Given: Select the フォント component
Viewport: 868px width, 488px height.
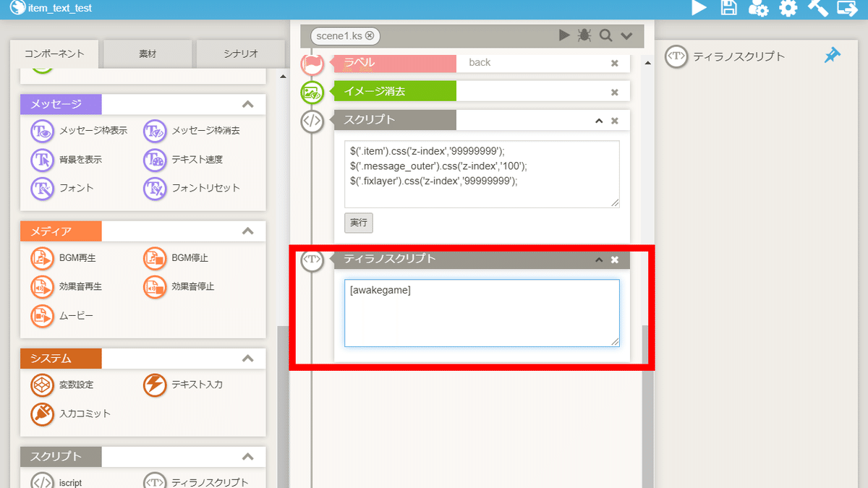Looking at the screenshot, I should (x=62, y=188).
